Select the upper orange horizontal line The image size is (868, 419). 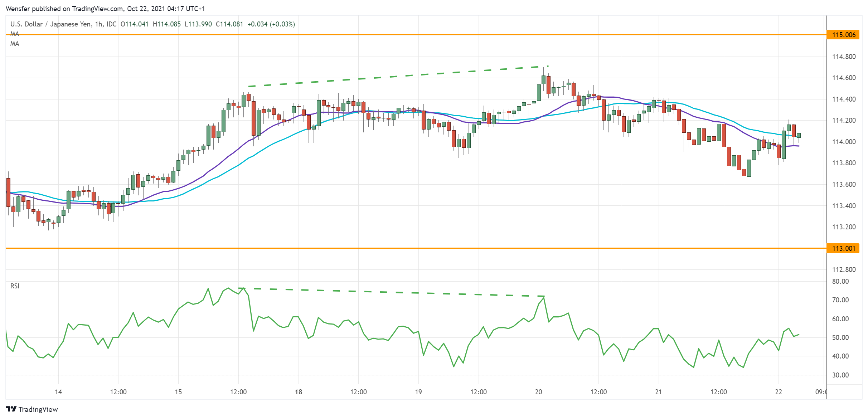(x=430, y=35)
